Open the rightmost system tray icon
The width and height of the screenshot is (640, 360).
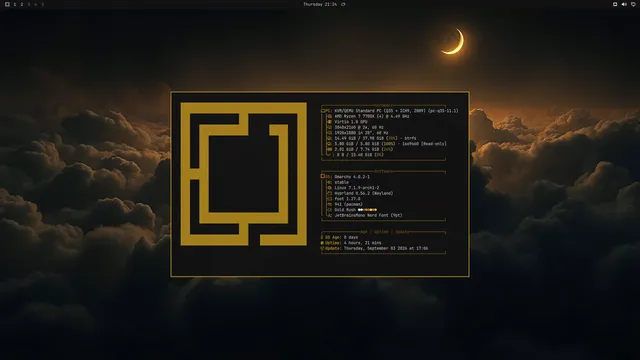pyautogui.click(x=633, y=4)
